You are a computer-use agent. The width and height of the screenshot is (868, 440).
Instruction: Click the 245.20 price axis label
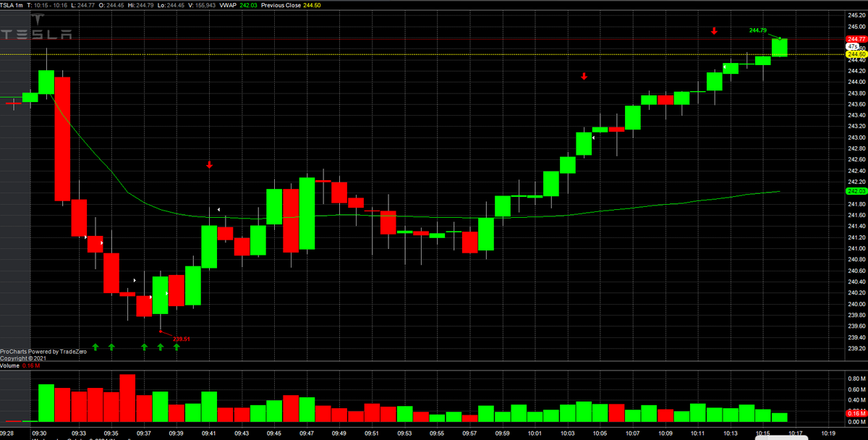click(x=856, y=15)
